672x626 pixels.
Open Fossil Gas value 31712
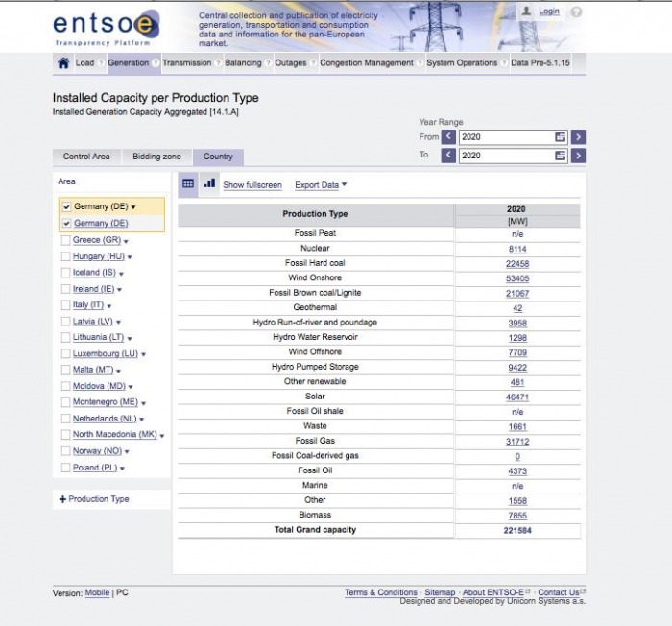(517, 442)
